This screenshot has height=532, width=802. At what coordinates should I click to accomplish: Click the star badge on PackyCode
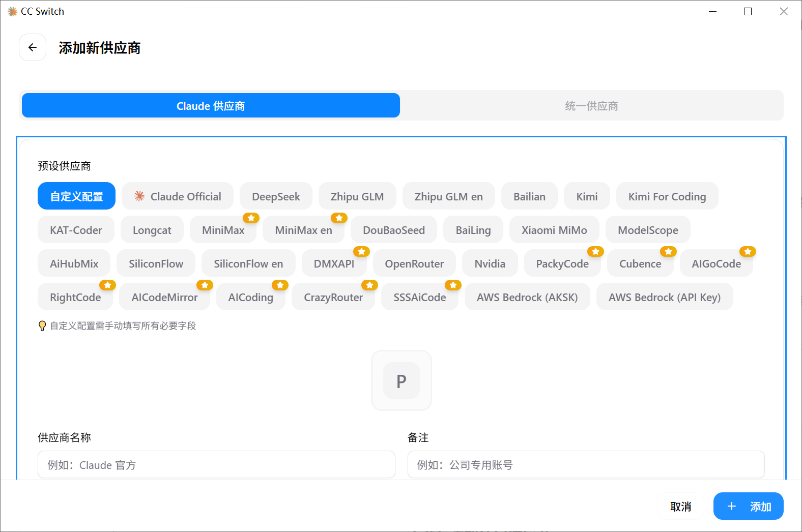(595, 252)
